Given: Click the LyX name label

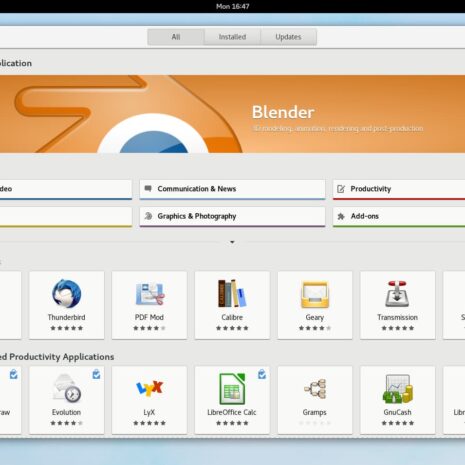Looking at the screenshot, I should pyautogui.click(x=149, y=413).
